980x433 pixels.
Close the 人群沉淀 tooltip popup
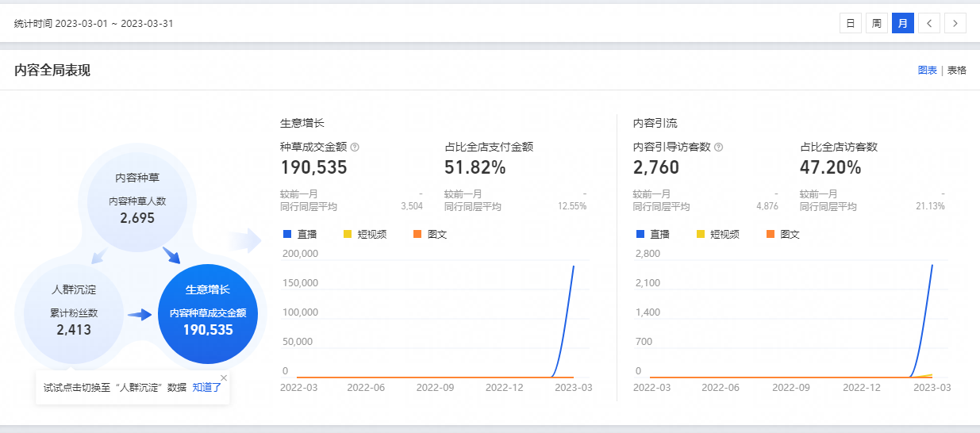[x=224, y=378]
